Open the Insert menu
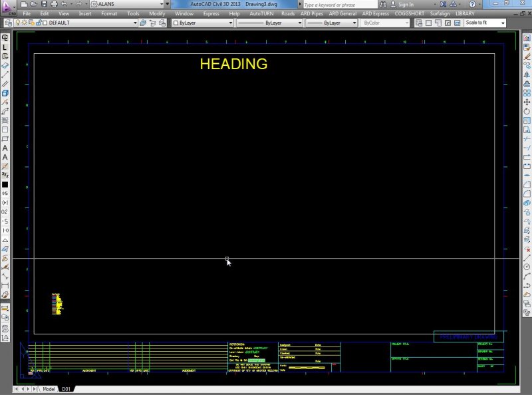The height and width of the screenshot is (395, 532). pos(85,13)
